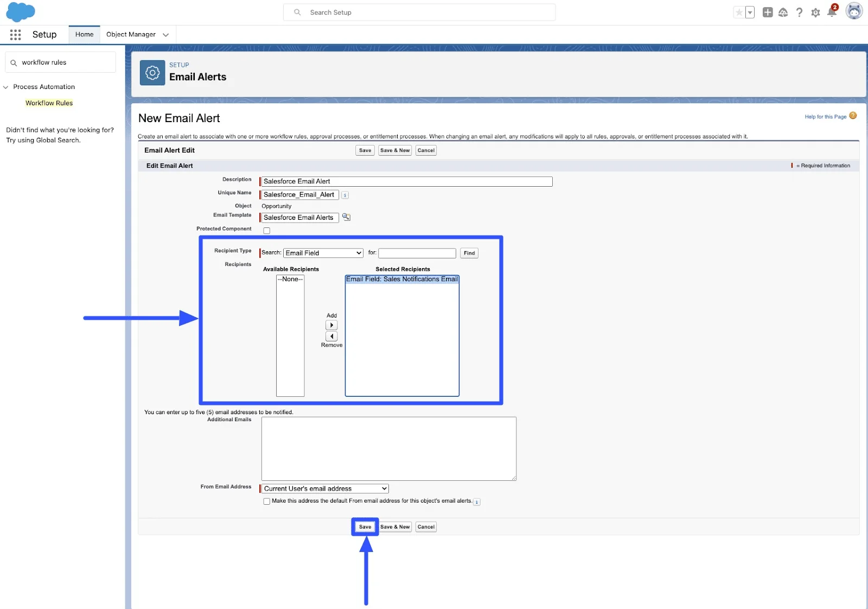Screen dimensions: 868x609
Task: Focus the Search Setup field
Action: coord(419,12)
